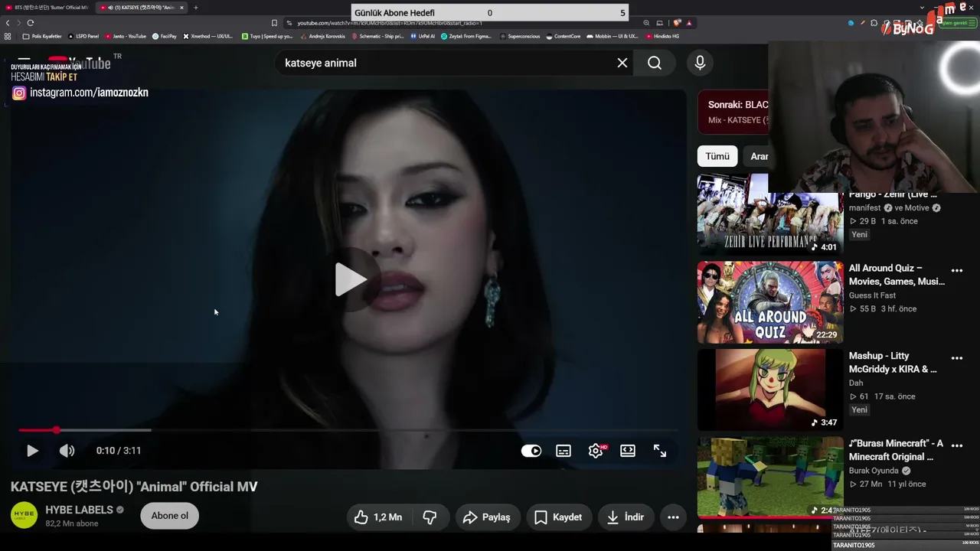Open the HYBE LABELS channel avatar

click(24, 516)
